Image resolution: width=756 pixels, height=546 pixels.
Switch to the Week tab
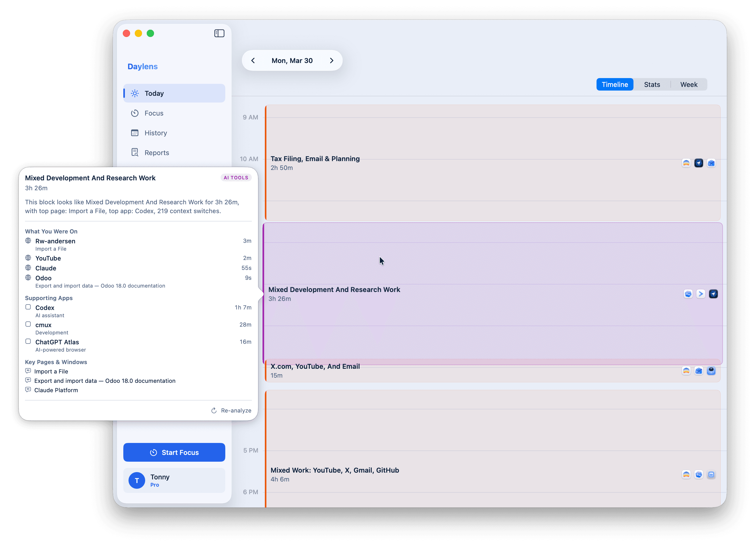688,84
